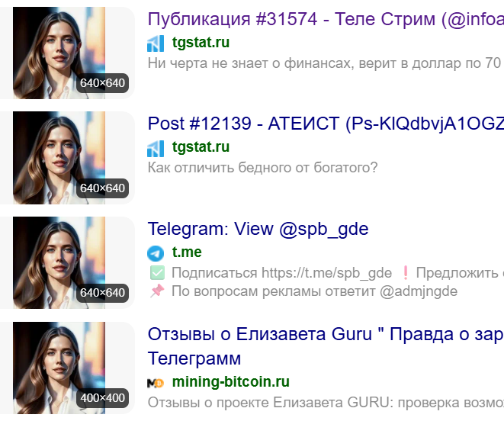This screenshot has width=504, height=421.
Task: Open the Post #12139 - АТЕИСТ result
Action: [x=326, y=124]
